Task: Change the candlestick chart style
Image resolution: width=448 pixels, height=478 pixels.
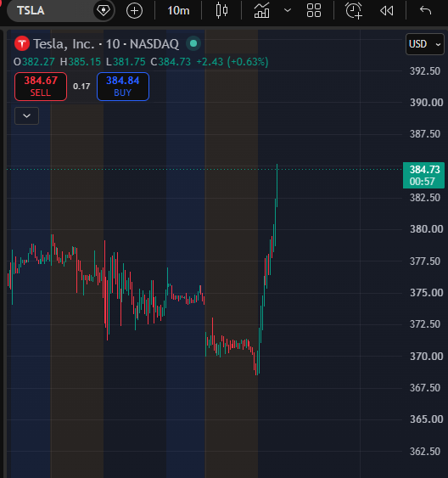Action: (221, 11)
